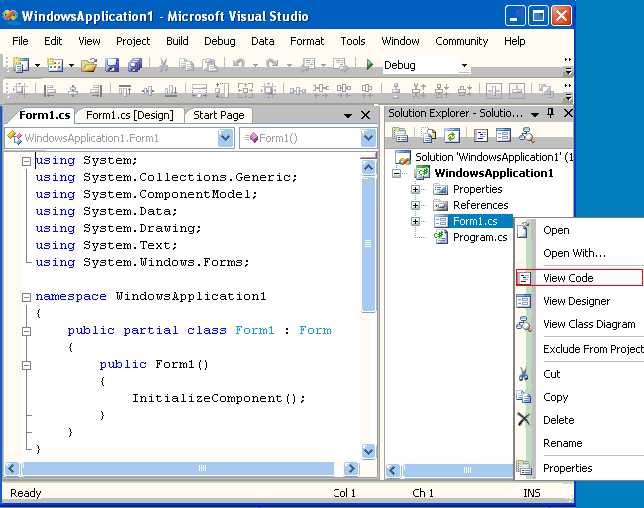Open the Community menu
Screen dimensions: 644x508
(x=462, y=41)
